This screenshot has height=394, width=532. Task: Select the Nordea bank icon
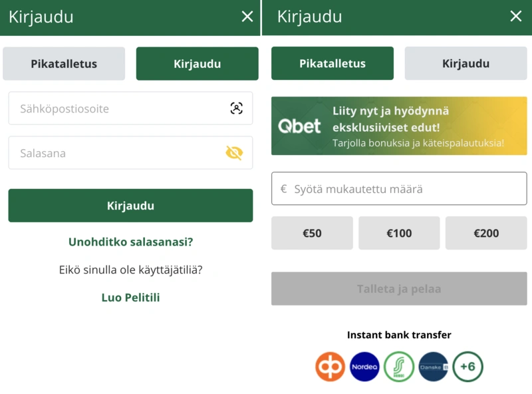[364, 367]
